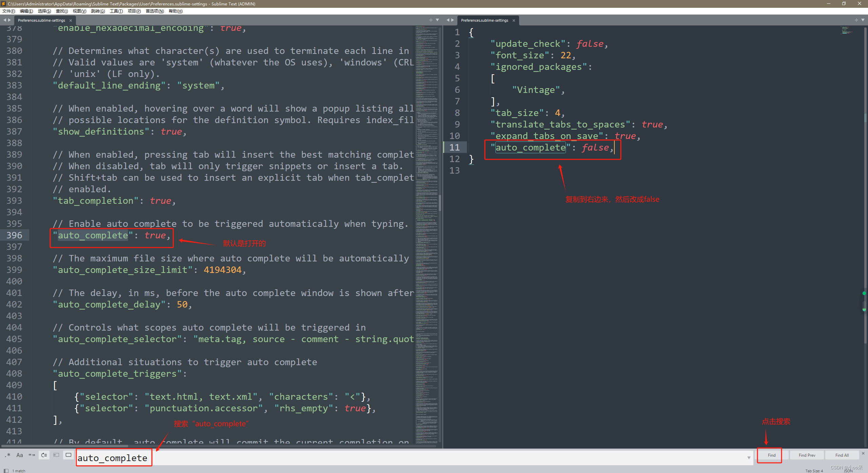Open the left pane tab list dropdown
This screenshot has width=868, height=473.
point(438,20)
